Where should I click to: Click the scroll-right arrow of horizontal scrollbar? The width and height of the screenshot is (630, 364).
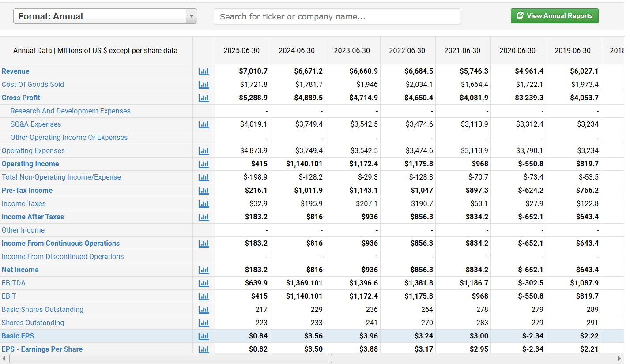[619, 358]
